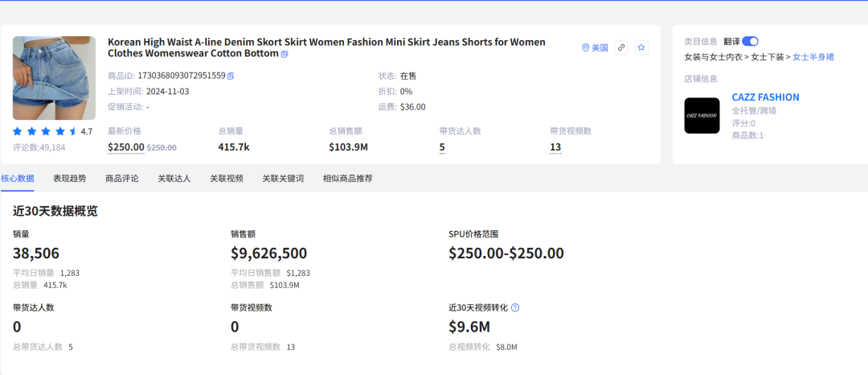Click the 平均日销量 value 1,283
Image resolution: width=868 pixels, height=375 pixels.
70,273
